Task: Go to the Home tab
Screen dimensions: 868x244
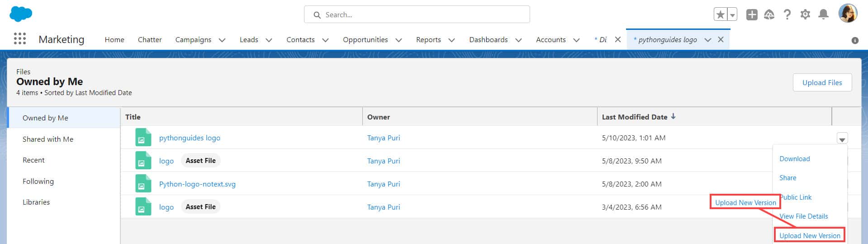Action: 114,39
